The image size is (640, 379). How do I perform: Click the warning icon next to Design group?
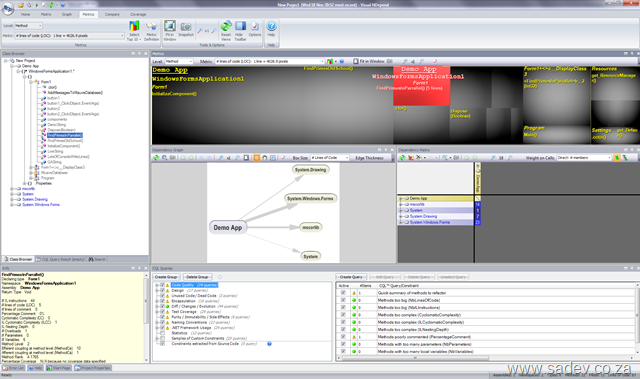pyautogui.click(x=167, y=290)
